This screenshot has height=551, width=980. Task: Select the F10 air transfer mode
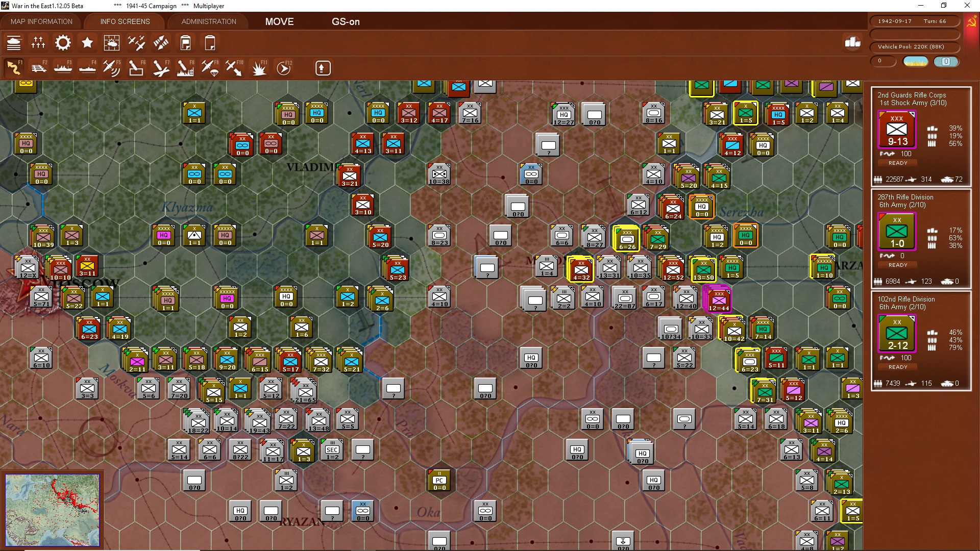pyautogui.click(x=234, y=68)
